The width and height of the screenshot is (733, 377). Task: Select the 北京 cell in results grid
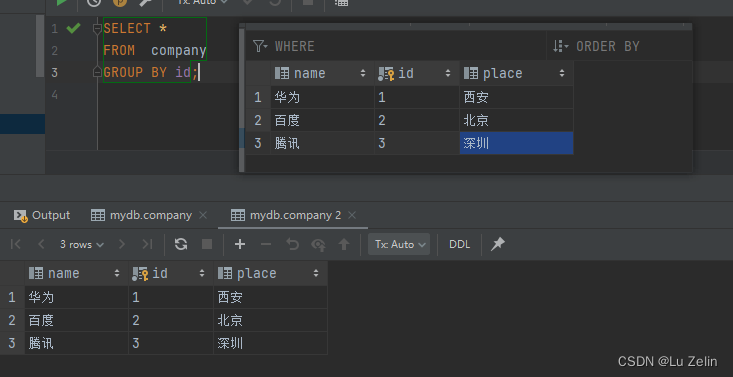270,320
